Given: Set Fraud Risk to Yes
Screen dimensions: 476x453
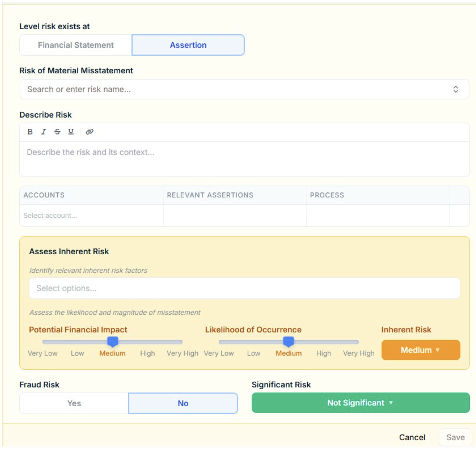Looking at the screenshot, I should (74, 403).
